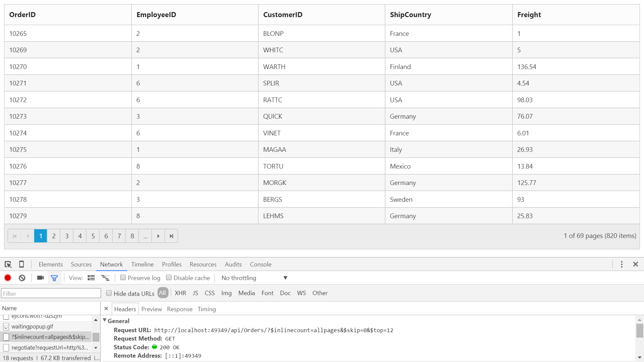This screenshot has width=644, height=362.
Task: Open the Preview tab for the request
Action: 151,309
